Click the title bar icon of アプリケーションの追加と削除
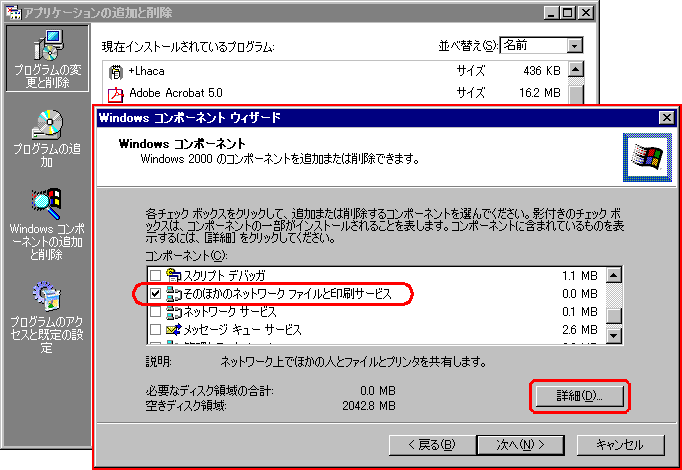This screenshot has width=682, height=470. (x=13, y=12)
